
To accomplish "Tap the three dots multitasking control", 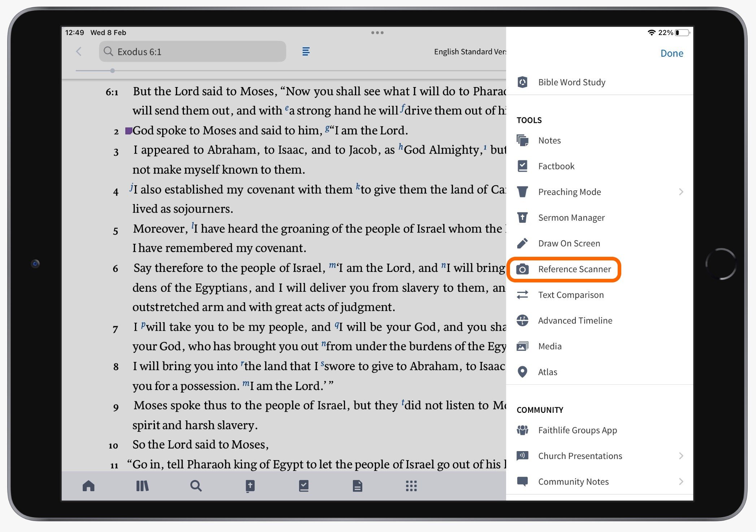I will [x=377, y=33].
